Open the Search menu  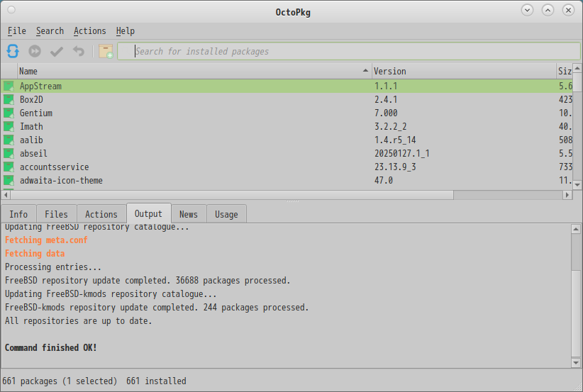pos(50,31)
